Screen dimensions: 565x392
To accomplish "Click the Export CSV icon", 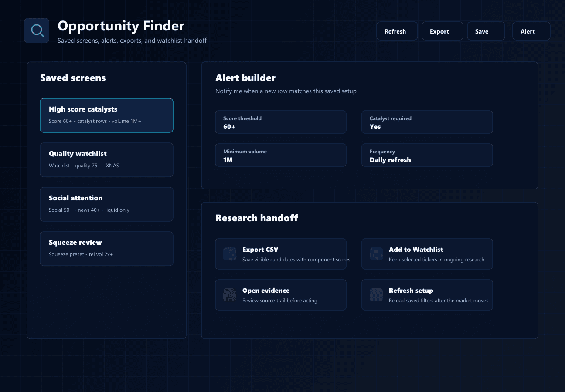I will pos(230,254).
